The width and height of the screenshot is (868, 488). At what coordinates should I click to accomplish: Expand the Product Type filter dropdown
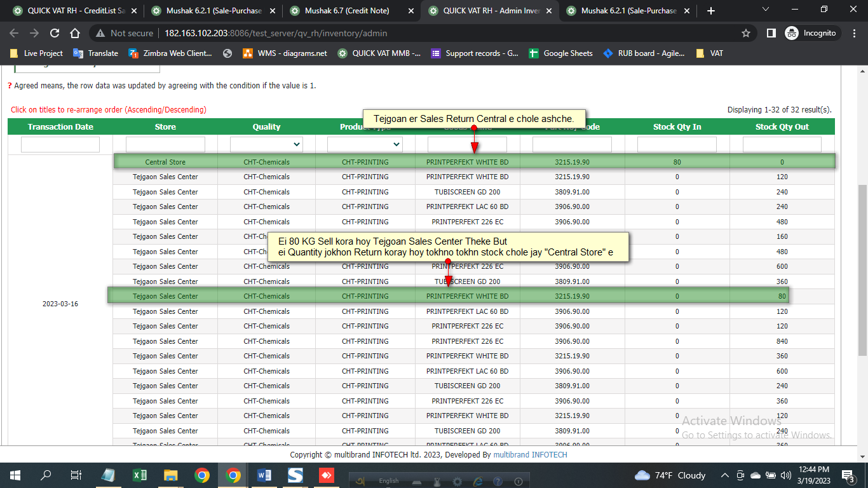365,145
